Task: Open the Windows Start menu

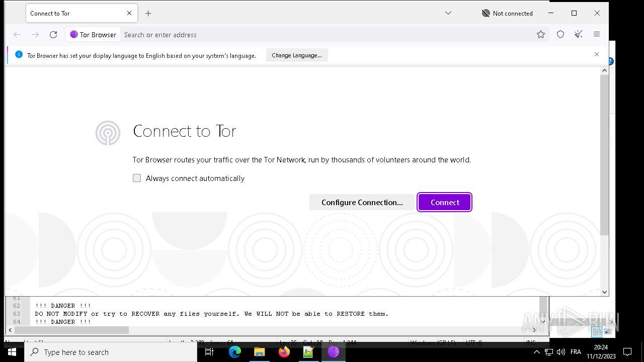Action: pos(12,352)
